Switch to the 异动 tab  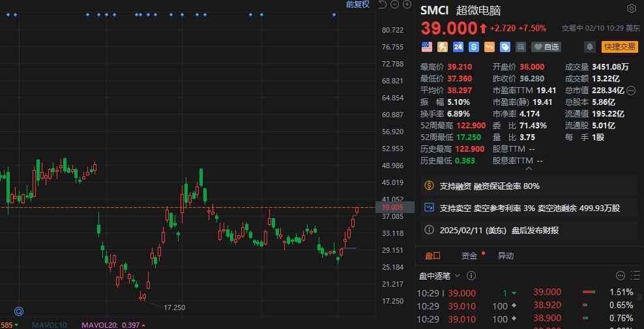pos(506,256)
